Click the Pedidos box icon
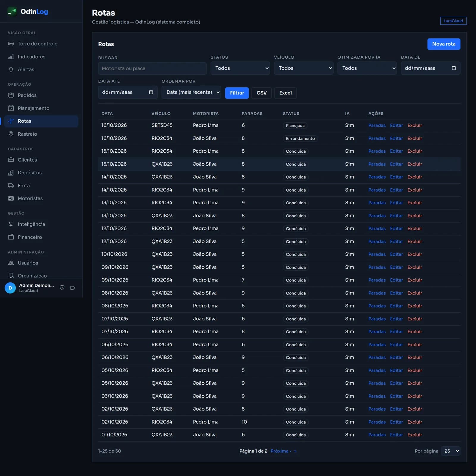This screenshot has width=476, height=476. pyautogui.click(x=11, y=95)
